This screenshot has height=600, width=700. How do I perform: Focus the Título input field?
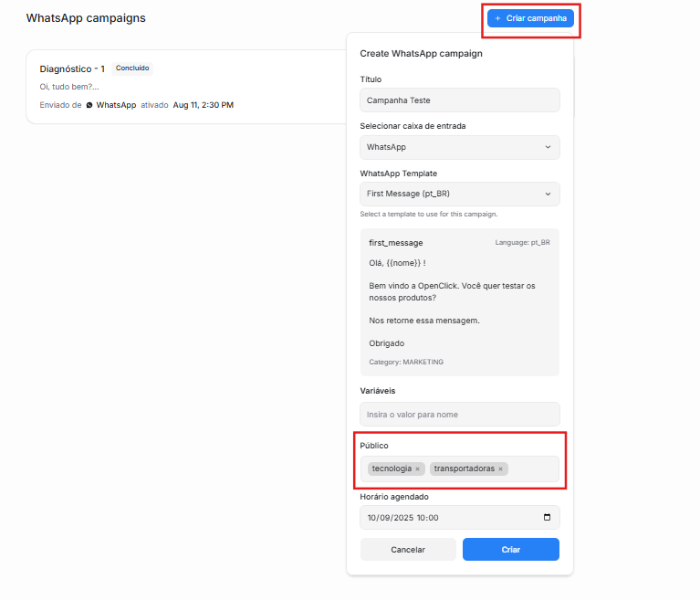click(x=460, y=100)
